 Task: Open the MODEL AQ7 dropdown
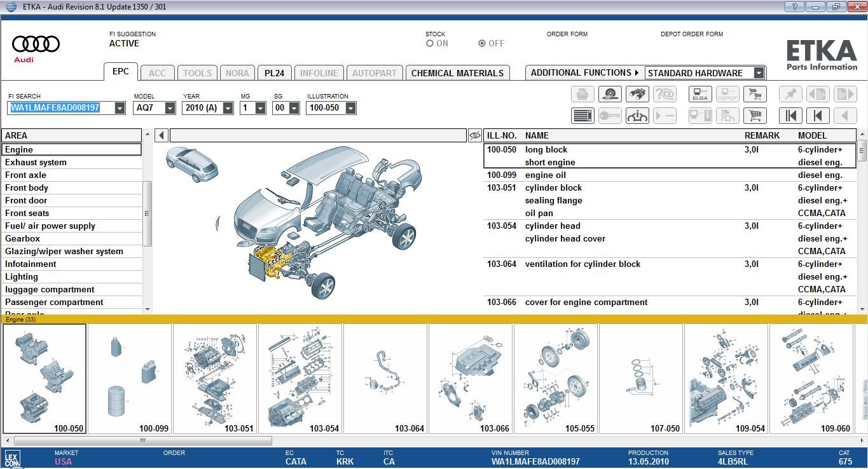click(170, 108)
